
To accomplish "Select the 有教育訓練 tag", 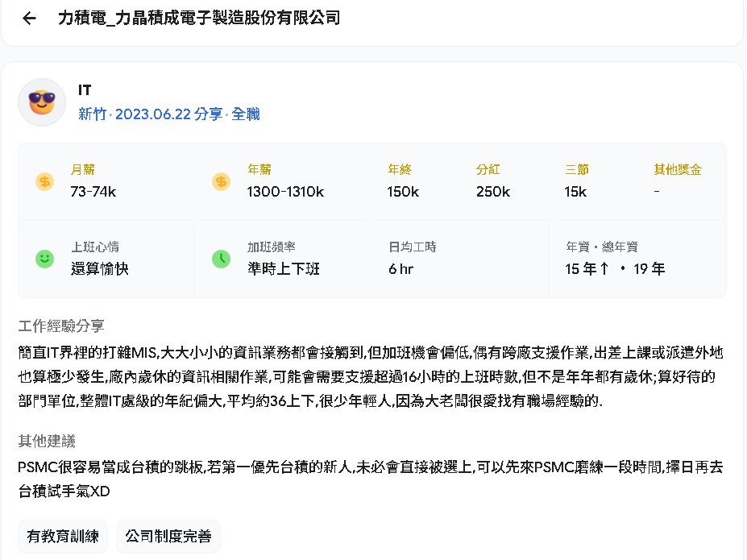I will [63, 537].
